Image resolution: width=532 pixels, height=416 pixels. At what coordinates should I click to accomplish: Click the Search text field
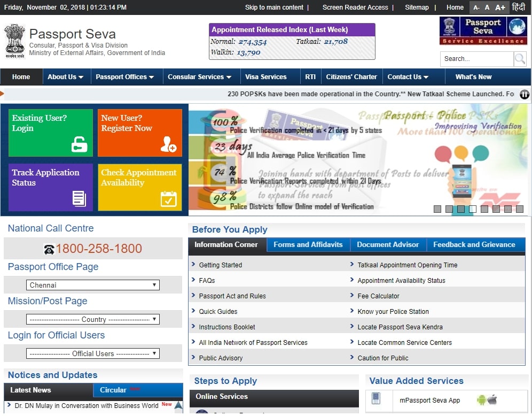(x=476, y=59)
